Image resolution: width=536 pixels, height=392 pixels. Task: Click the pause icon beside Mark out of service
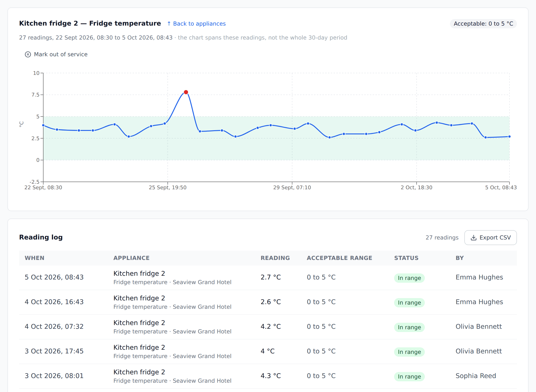(28, 54)
